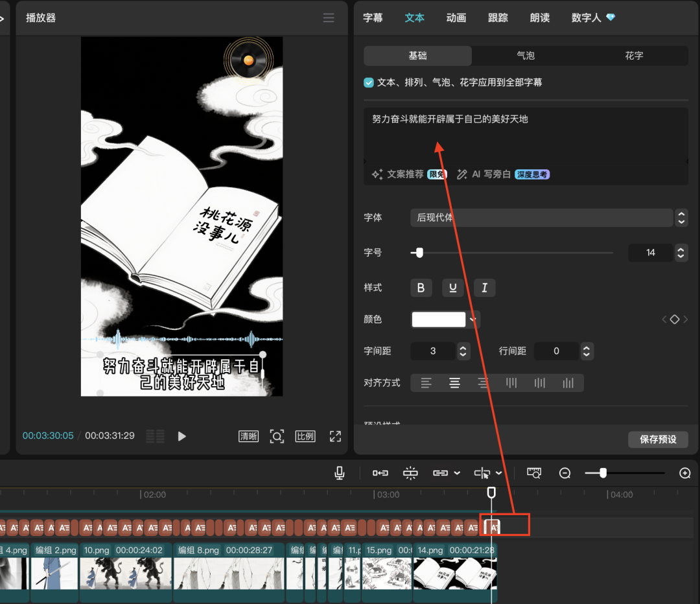Toggle the Italic text style
Viewport: 700px width, 604px height.
click(x=484, y=288)
